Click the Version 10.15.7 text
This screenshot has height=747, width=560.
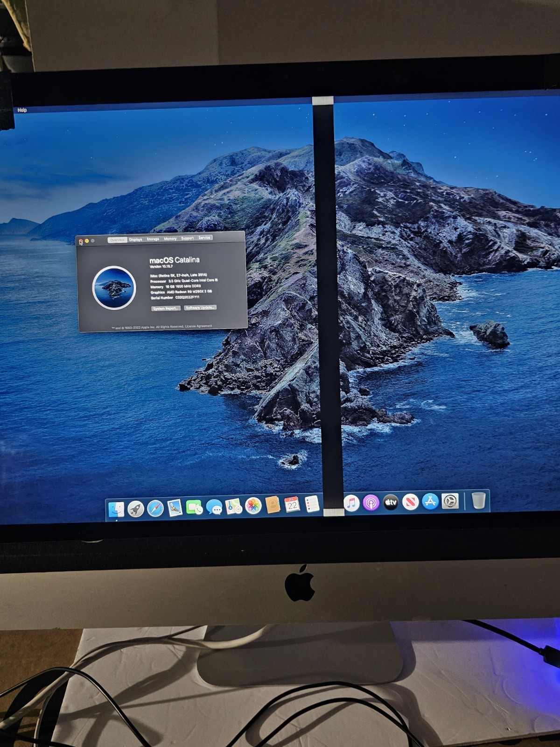[x=161, y=267]
